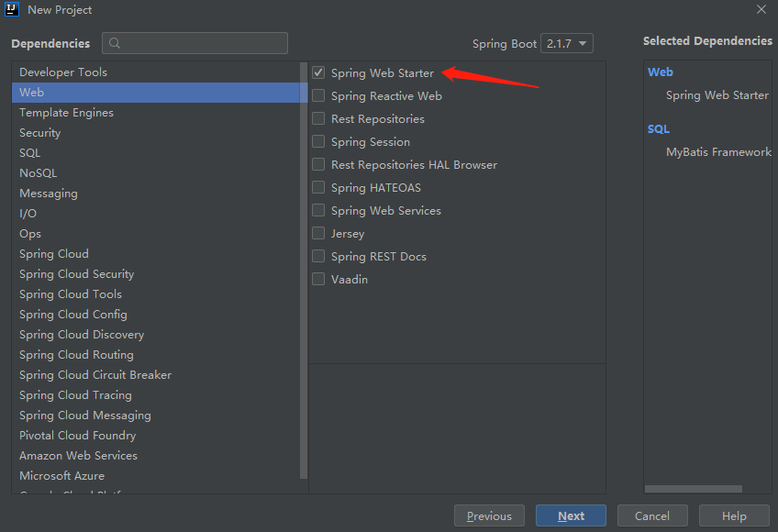Select the Security category
This screenshot has height=532, width=778.
(x=40, y=133)
